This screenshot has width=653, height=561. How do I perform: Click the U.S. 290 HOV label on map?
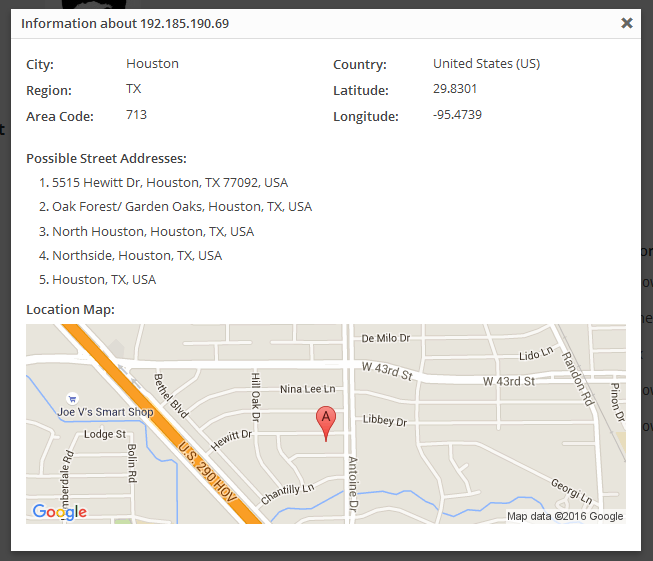[x=207, y=471]
